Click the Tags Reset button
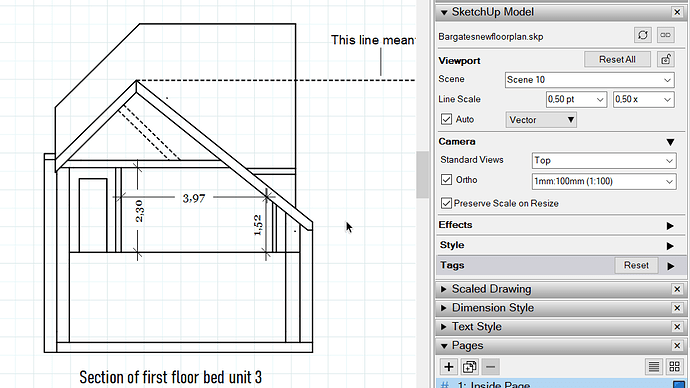 pos(636,265)
